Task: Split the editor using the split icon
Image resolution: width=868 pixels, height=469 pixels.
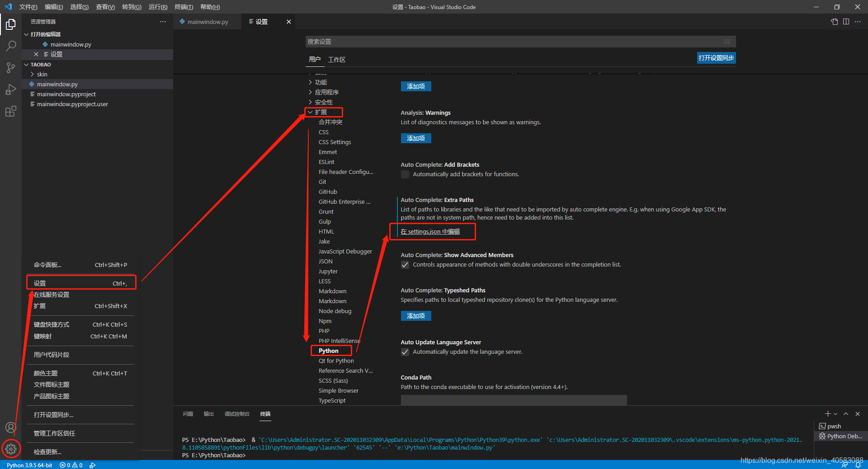Action: (x=846, y=21)
